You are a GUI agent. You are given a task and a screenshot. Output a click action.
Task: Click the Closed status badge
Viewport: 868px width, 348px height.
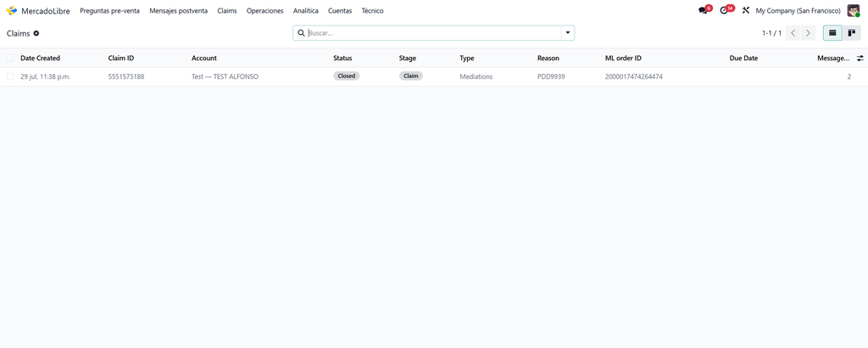tap(347, 76)
